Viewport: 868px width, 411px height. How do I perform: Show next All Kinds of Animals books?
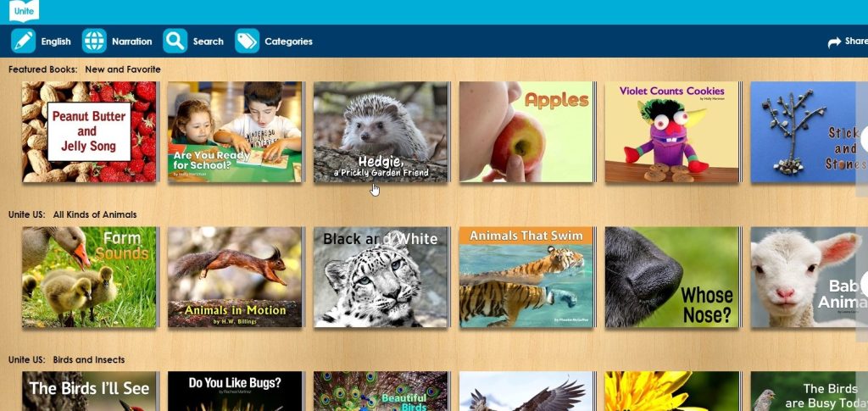coord(864,284)
